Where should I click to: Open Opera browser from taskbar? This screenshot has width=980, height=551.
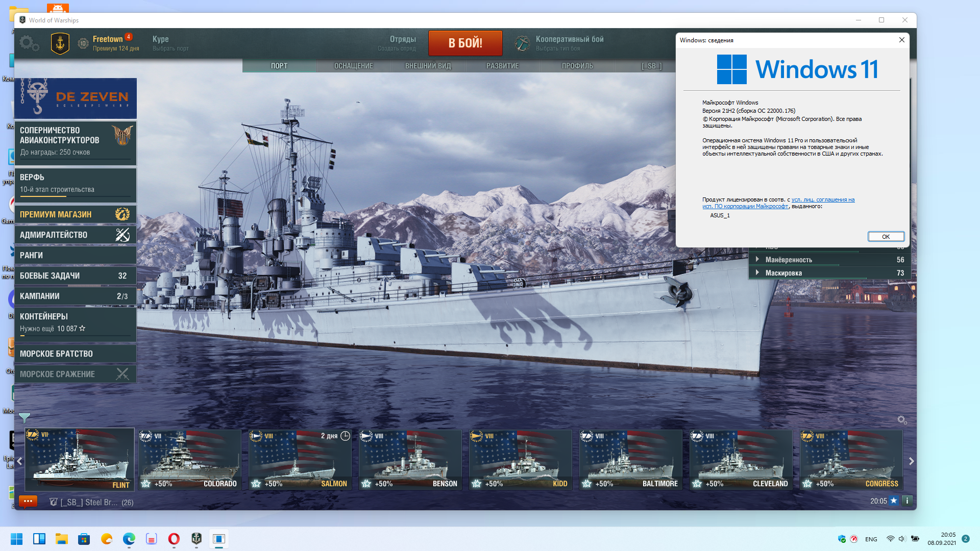coord(174,539)
